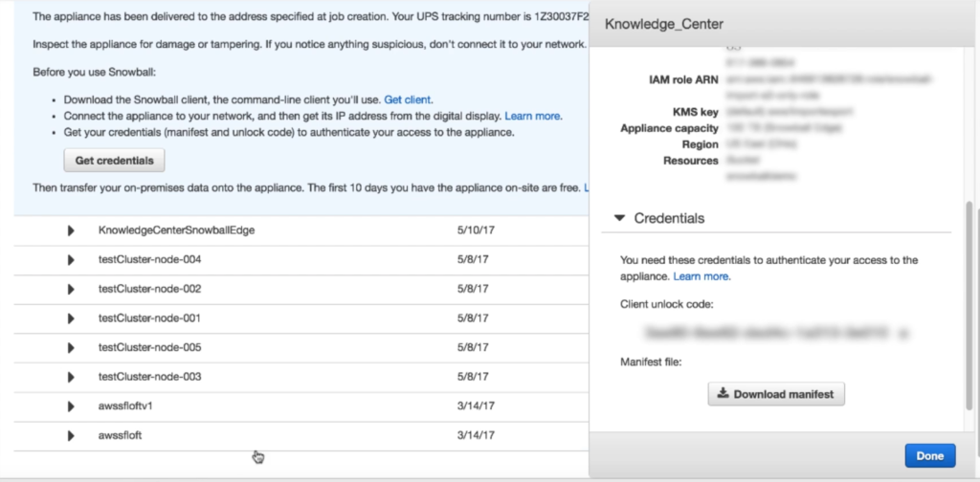Select the blurred client unlock code text
The height and width of the screenshot is (482, 980).
coord(776,334)
